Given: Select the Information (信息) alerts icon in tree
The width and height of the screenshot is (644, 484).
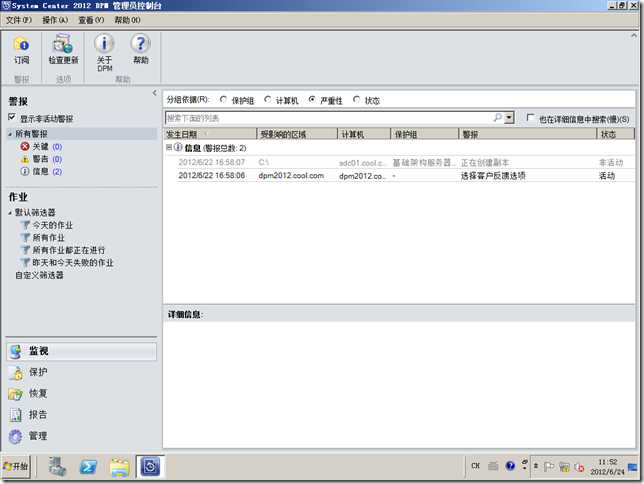Looking at the screenshot, I should pos(25,172).
